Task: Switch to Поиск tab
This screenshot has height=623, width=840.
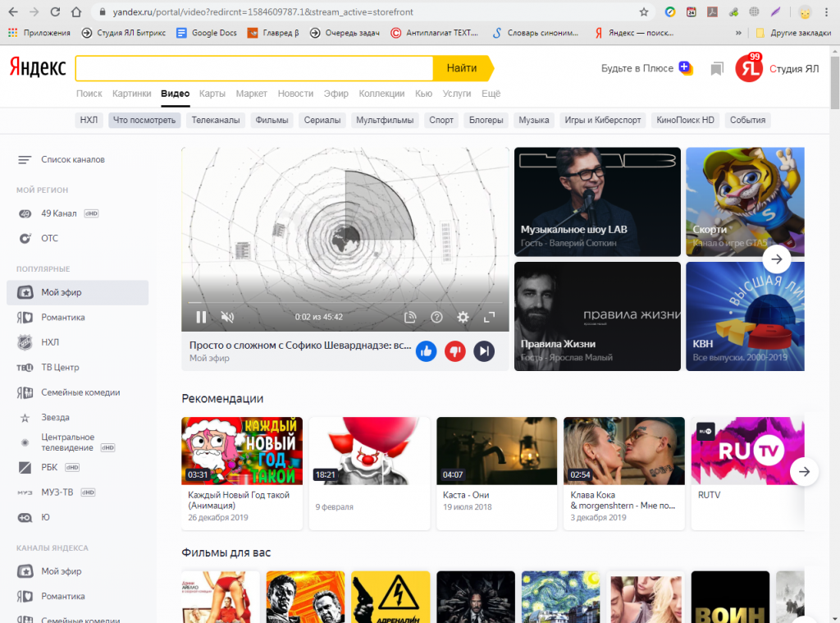Action: 89,94
